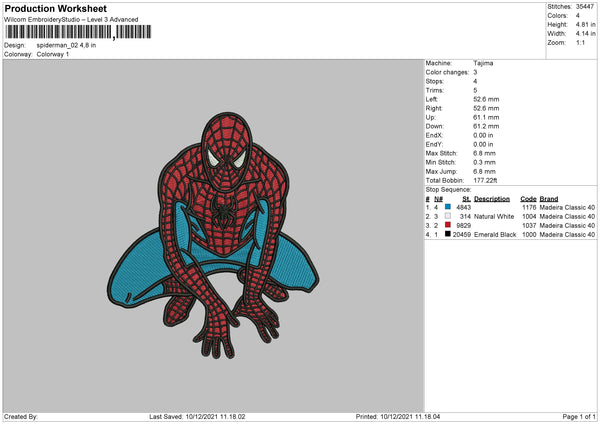This screenshot has height=424, width=600.
Task: Click the Down value 61.2 mm
Action: [486, 126]
